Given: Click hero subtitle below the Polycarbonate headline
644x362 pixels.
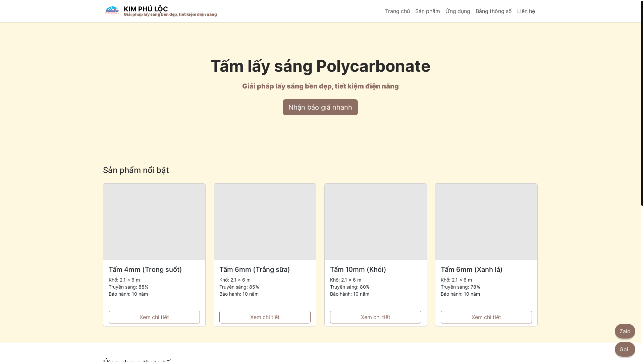Looking at the screenshot, I should pos(320,86).
